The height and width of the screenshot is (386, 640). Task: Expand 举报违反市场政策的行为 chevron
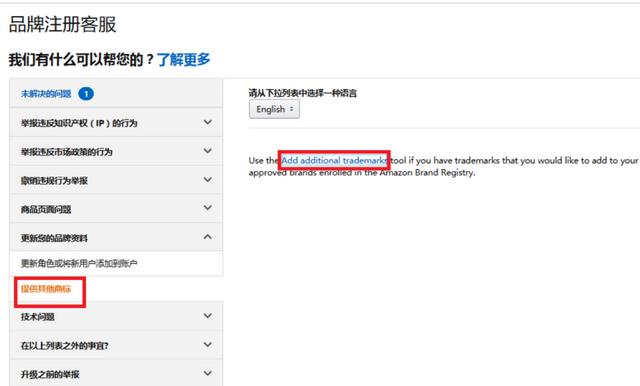(x=208, y=151)
